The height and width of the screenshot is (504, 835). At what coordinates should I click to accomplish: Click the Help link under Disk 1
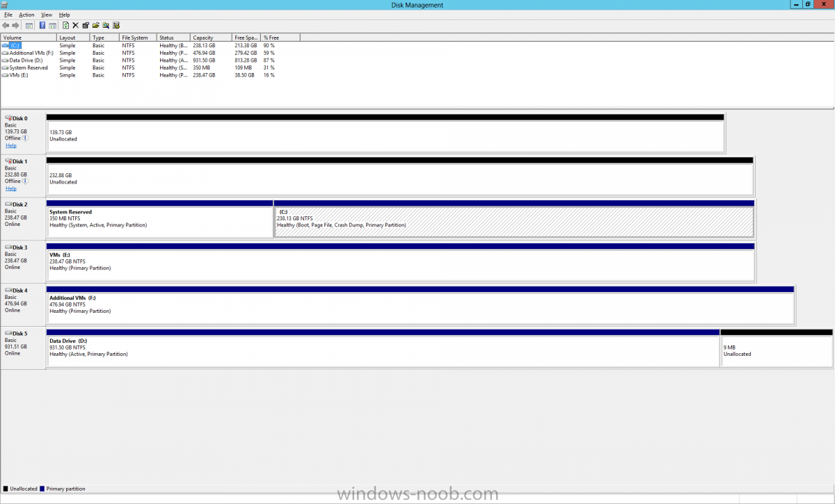tap(11, 188)
